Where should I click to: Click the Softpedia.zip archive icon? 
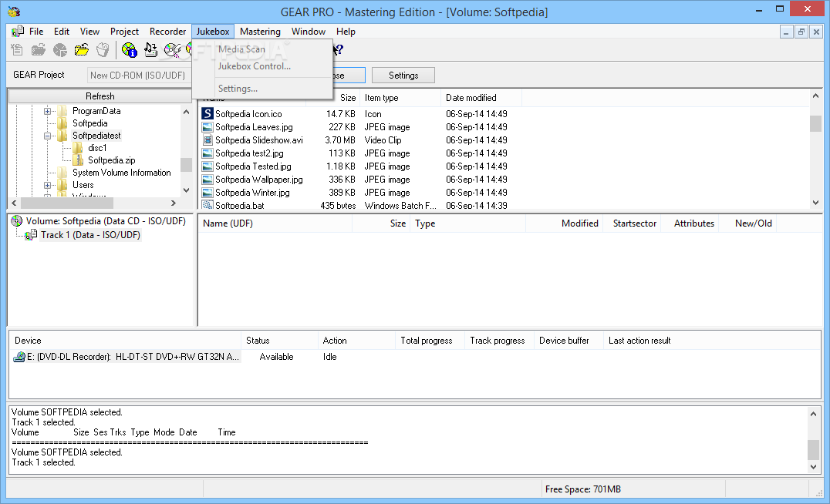(79, 160)
